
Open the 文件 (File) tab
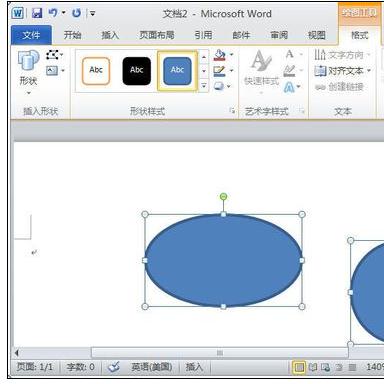coord(31,35)
